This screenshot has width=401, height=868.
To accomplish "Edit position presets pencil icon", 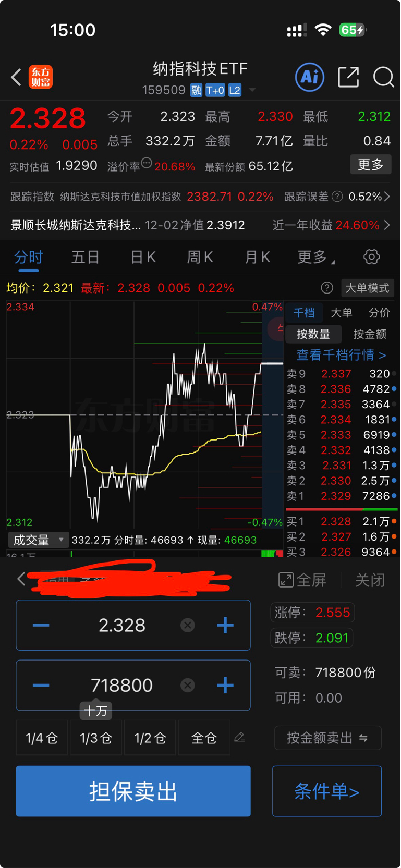I will pyautogui.click(x=240, y=737).
